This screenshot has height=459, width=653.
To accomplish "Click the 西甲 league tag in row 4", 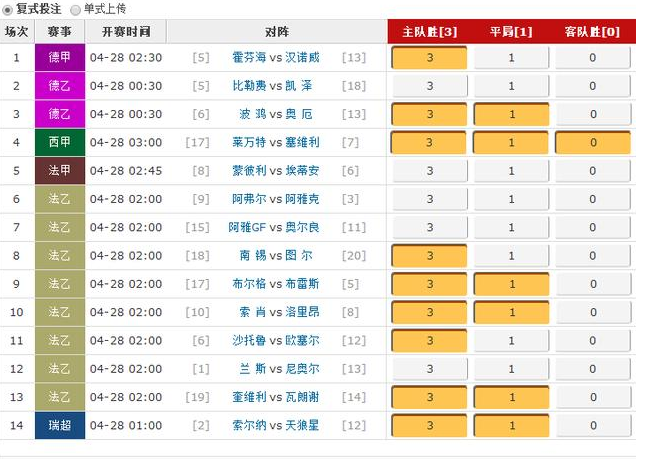I will pos(60,142).
